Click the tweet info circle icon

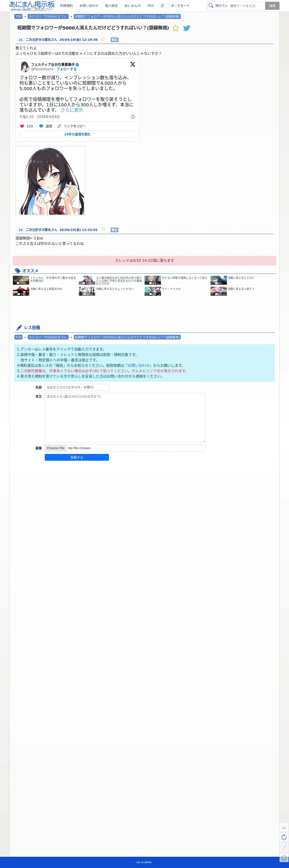coord(133,117)
